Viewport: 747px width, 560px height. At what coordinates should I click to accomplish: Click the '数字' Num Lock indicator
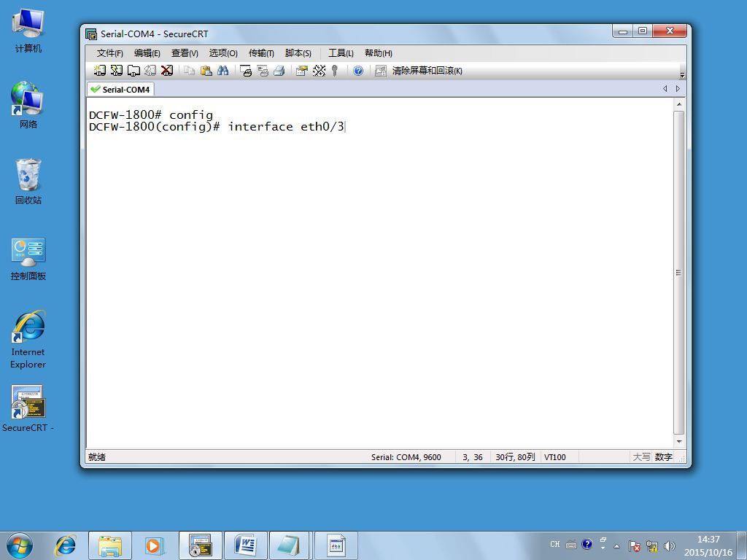663,457
